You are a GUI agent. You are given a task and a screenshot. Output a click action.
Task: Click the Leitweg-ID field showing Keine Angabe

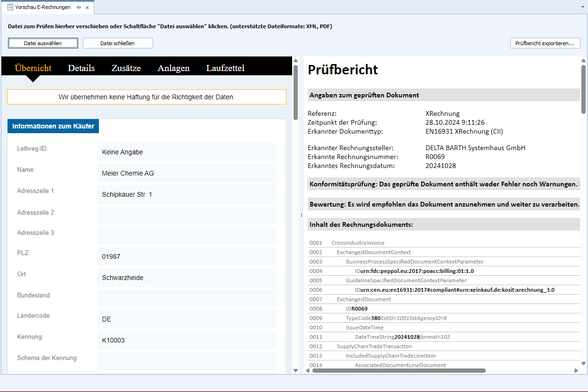[x=187, y=152]
